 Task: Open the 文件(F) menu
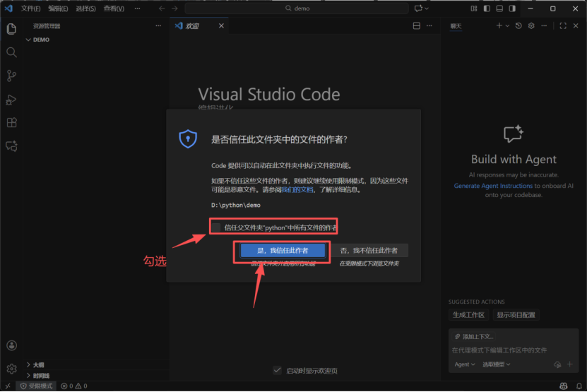[x=30, y=8]
